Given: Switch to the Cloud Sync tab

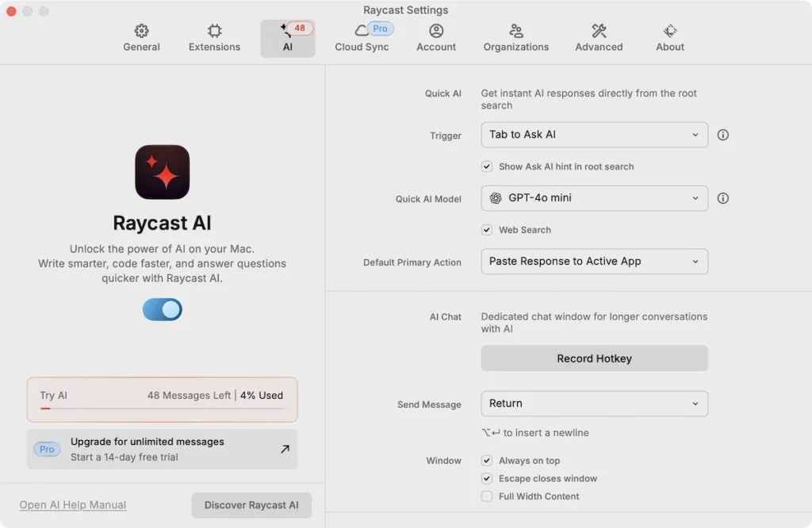Looking at the screenshot, I should [x=362, y=38].
